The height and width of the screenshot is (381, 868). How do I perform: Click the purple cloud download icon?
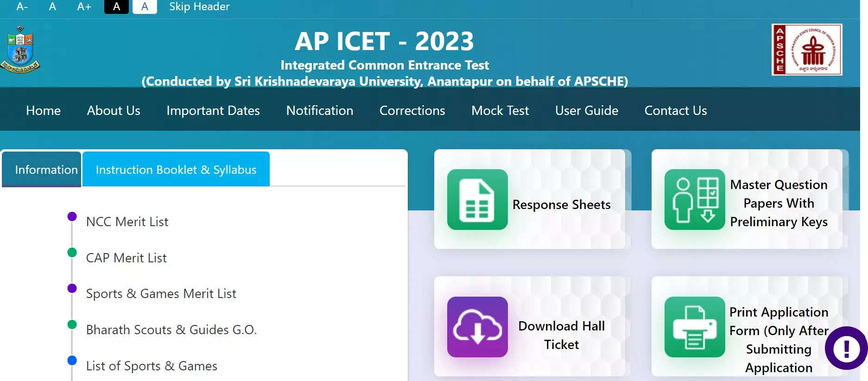[x=477, y=327]
